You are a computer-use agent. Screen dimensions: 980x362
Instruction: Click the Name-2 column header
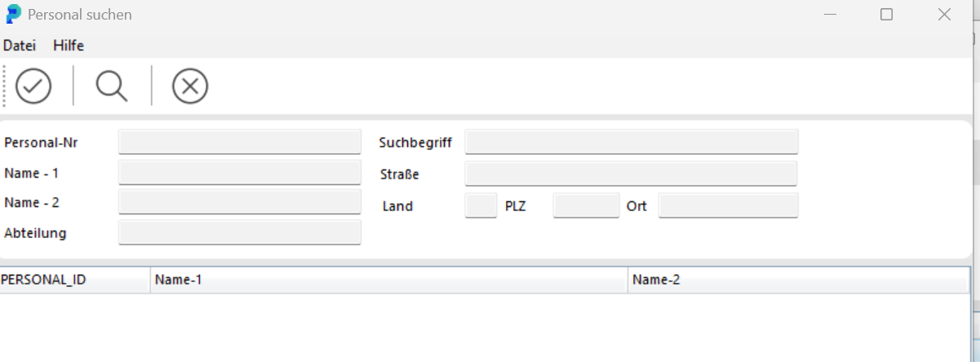[x=798, y=280]
